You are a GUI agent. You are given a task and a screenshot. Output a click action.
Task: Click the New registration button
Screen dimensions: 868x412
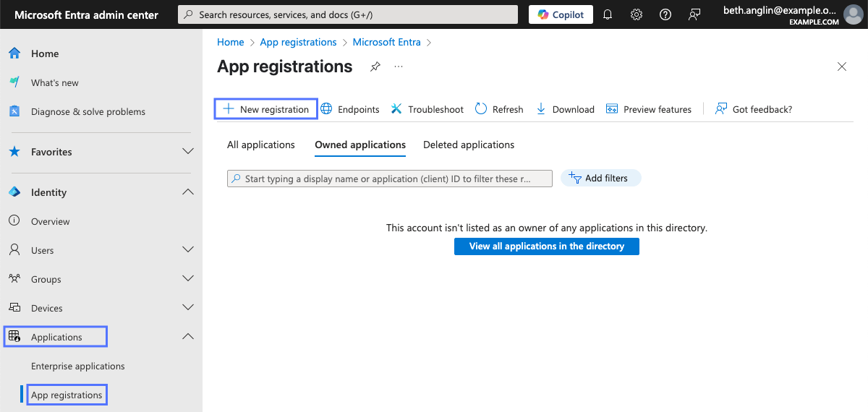pos(266,109)
